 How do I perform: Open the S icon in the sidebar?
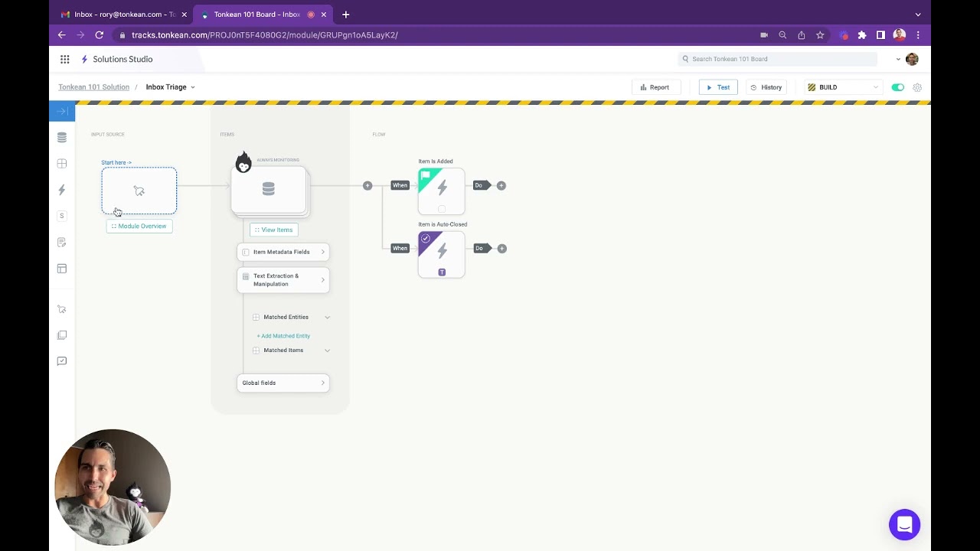(x=62, y=216)
